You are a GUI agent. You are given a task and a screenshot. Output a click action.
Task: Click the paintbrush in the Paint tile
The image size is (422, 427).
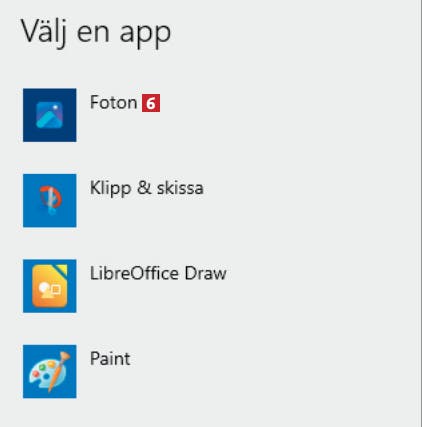[59, 371]
